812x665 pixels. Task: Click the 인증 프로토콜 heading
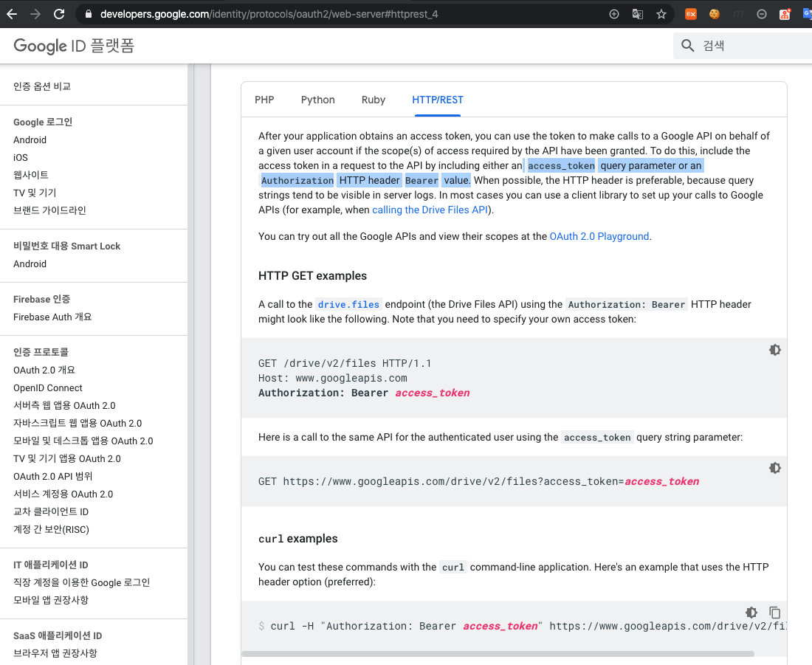point(41,352)
